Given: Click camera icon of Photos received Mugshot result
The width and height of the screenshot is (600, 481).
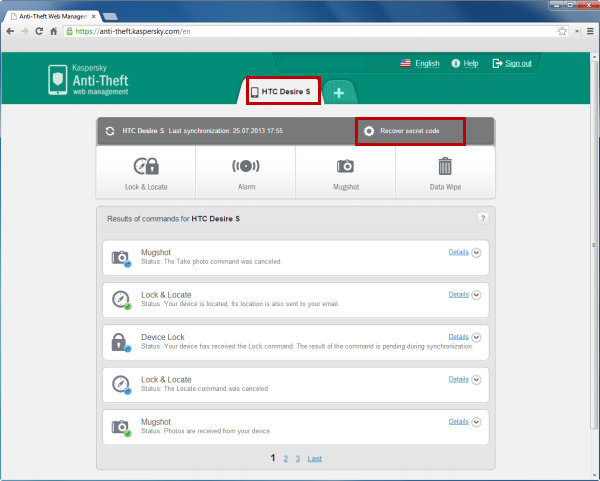Looking at the screenshot, I should coord(121,427).
